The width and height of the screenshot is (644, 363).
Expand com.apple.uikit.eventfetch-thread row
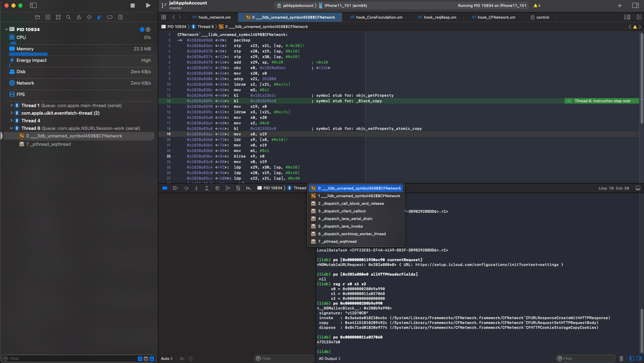point(11,113)
